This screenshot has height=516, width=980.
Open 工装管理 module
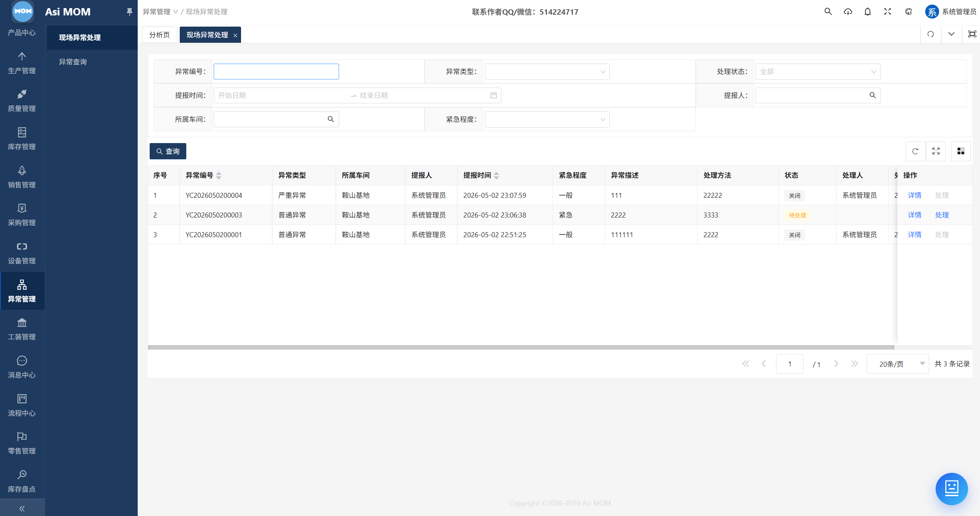(x=22, y=329)
